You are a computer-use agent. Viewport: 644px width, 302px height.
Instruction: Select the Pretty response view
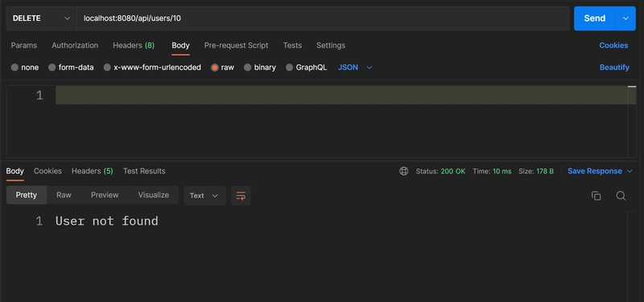tap(27, 195)
